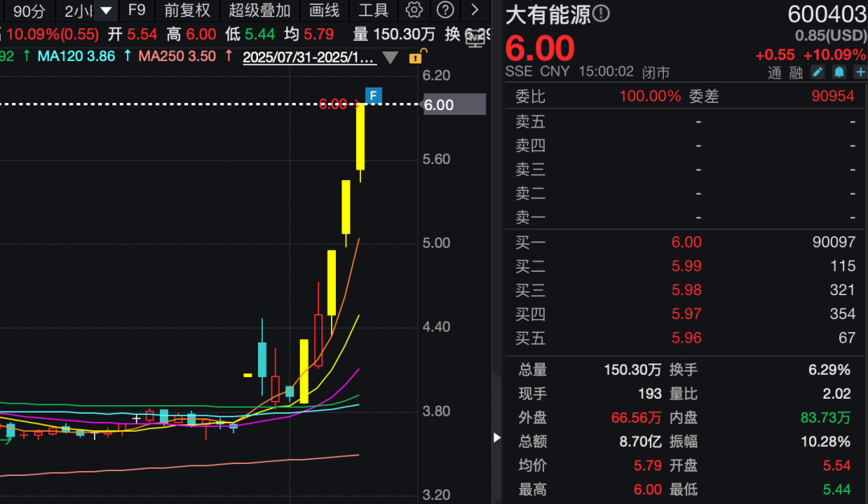Click the panel collapse triangle on divider
The height and width of the screenshot is (504, 868).
[497, 438]
